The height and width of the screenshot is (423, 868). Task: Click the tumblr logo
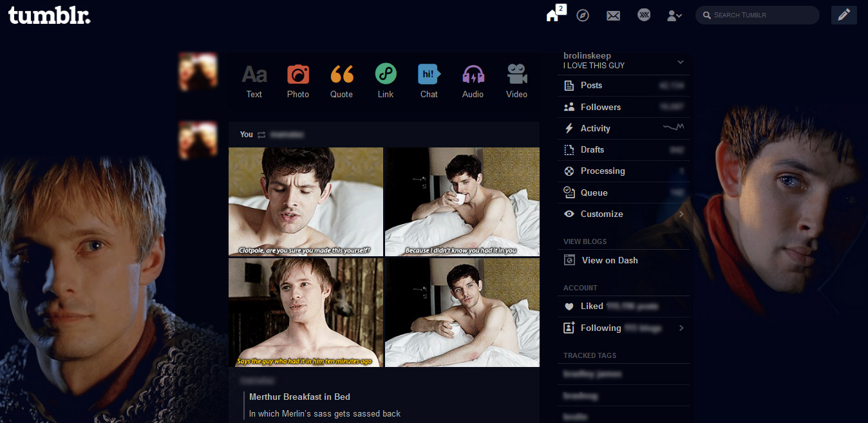[x=50, y=15]
